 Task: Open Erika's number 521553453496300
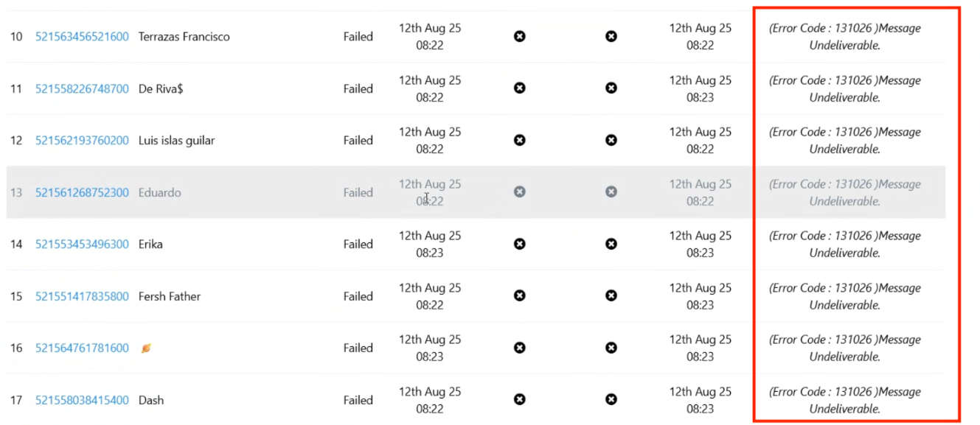(x=82, y=245)
